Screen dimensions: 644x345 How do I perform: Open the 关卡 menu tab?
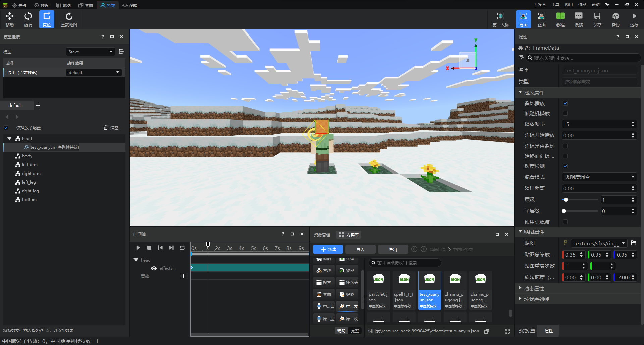[x=19, y=5]
